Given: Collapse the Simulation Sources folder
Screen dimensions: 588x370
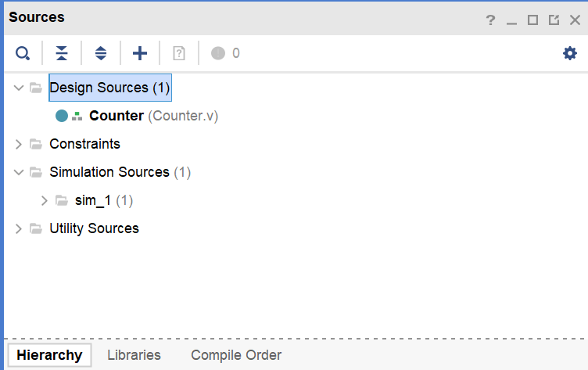Looking at the screenshot, I should click(x=20, y=172).
